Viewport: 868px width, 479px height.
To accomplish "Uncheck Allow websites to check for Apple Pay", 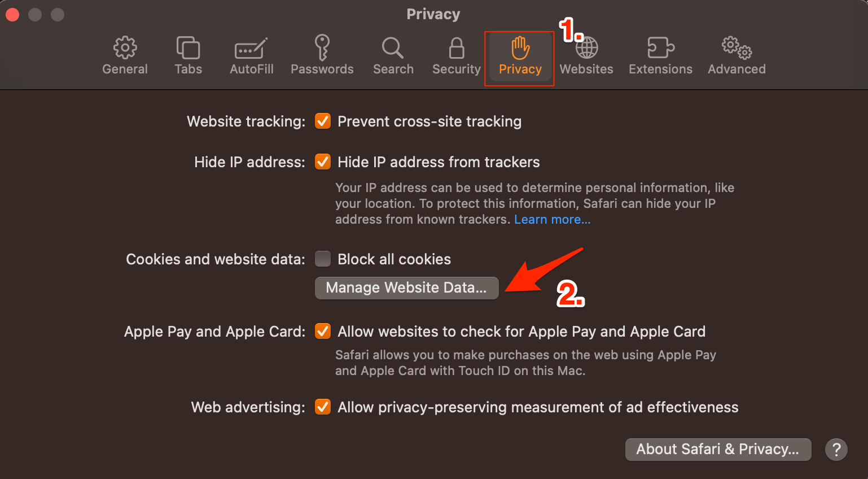I will [x=322, y=332].
